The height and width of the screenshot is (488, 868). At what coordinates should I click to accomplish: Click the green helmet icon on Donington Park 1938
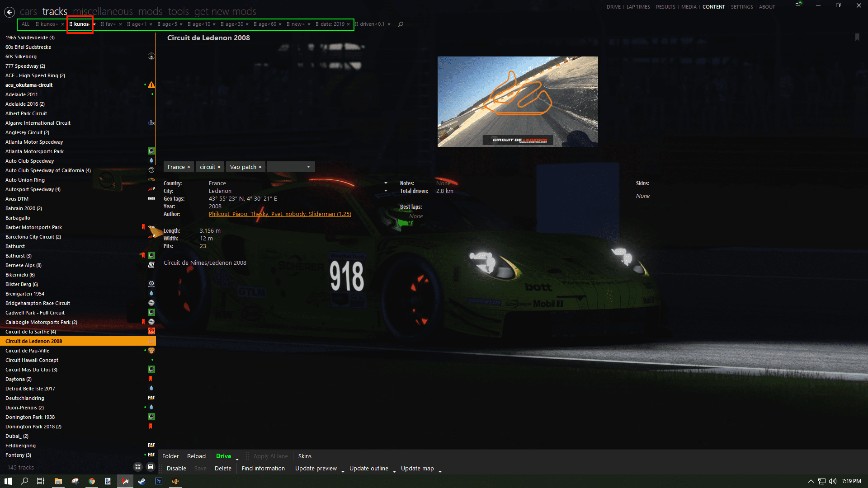[151, 417]
